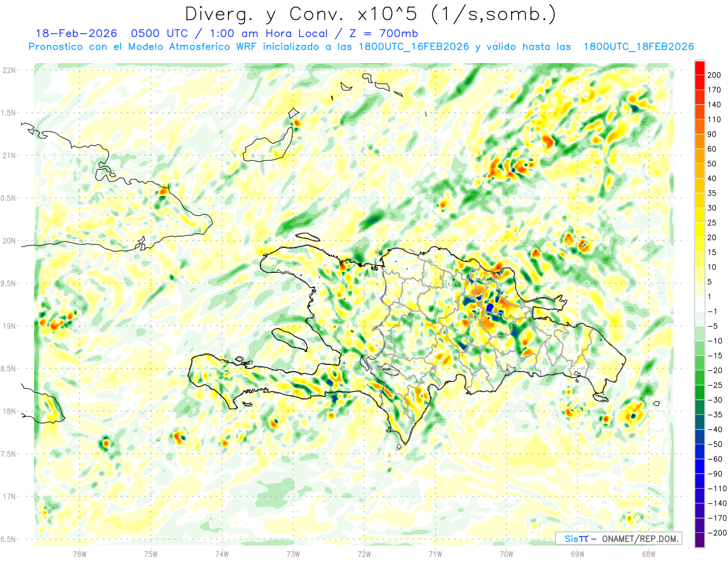Click the '140' colorbar value label
This screenshot has height=562, width=728.
(714, 105)
